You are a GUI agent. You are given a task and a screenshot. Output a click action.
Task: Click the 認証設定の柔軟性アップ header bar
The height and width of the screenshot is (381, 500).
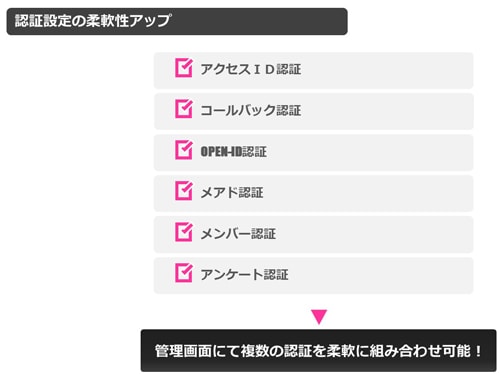click(177, 21)
